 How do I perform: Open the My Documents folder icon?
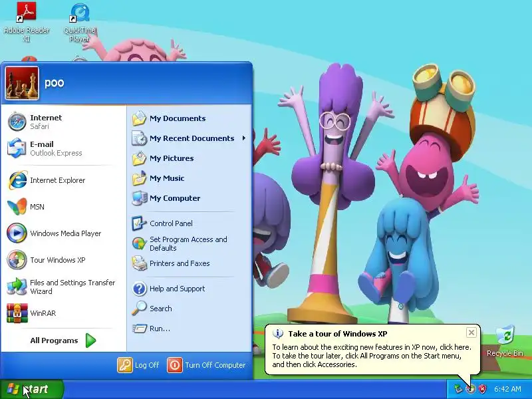coord(139,118)
